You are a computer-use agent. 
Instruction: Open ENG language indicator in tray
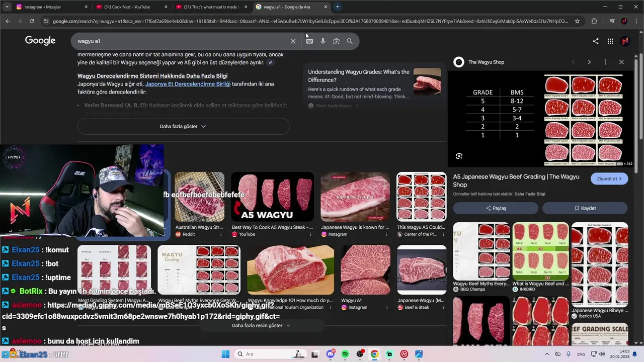(581, 354)
